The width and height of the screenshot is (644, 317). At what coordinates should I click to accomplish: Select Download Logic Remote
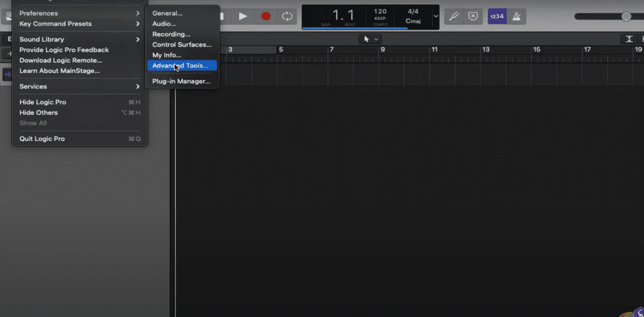click(80, 60)
